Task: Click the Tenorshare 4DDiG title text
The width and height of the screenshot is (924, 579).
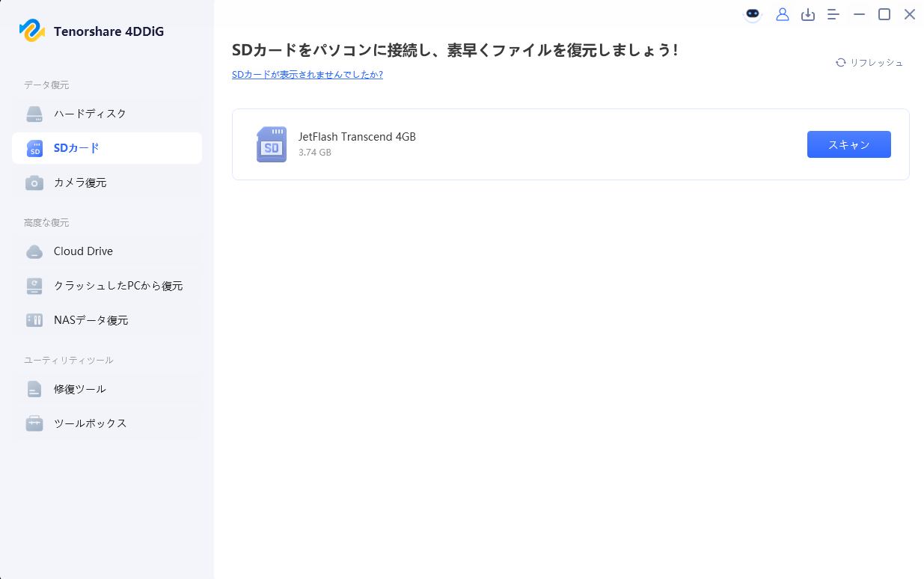Action: (109, 31)
